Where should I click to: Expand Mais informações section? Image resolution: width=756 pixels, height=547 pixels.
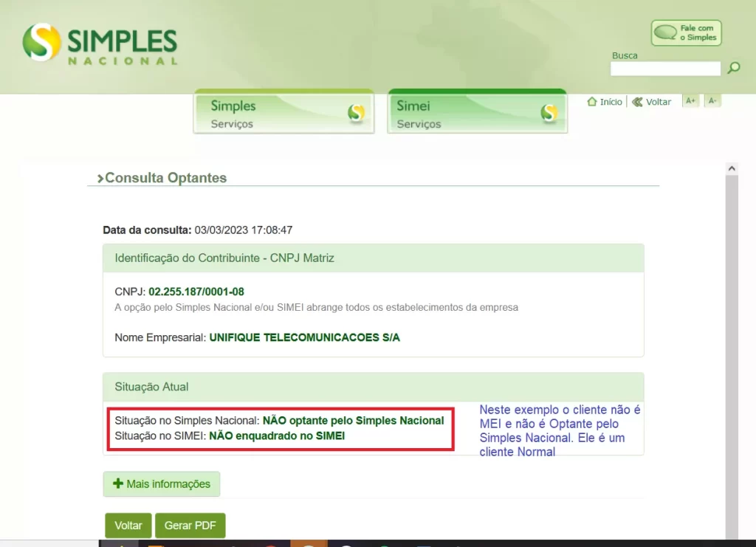(162, 484)
